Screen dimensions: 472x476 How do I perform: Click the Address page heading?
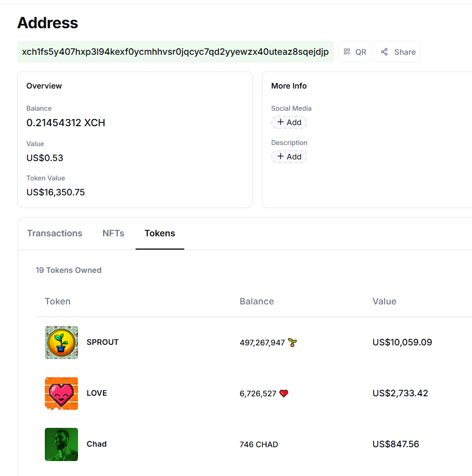[48, 23]
